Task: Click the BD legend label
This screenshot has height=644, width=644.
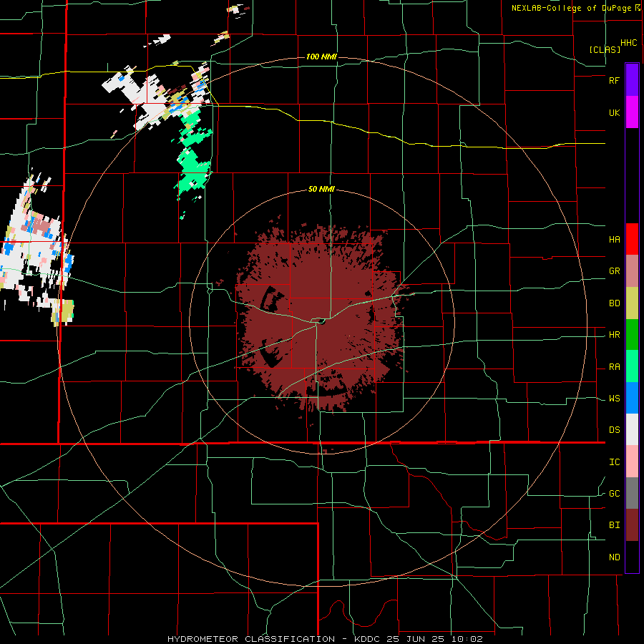Action: click(614, 303)
